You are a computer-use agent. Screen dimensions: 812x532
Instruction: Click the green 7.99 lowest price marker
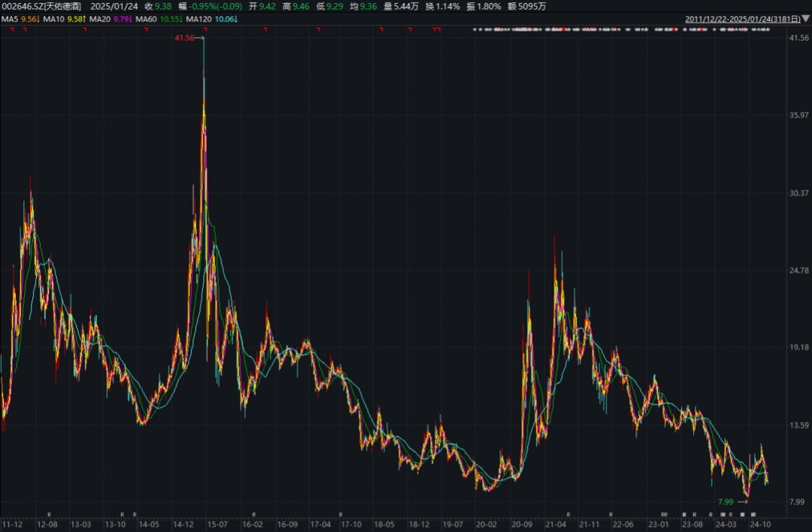pos(726,501)
